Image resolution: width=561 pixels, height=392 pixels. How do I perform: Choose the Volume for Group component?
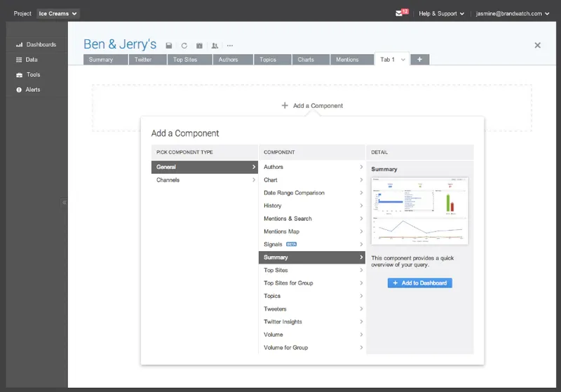tap(311, 347)
